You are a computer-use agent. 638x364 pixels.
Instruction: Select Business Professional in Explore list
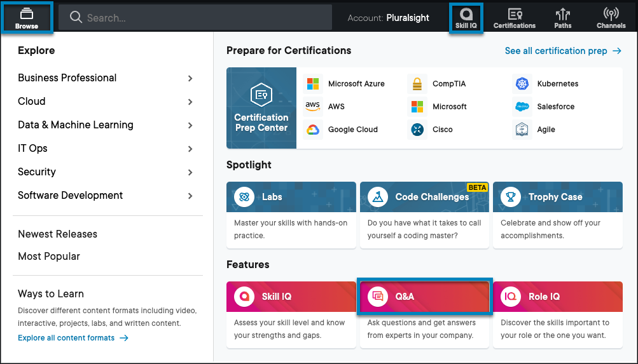tap(67, 78)
